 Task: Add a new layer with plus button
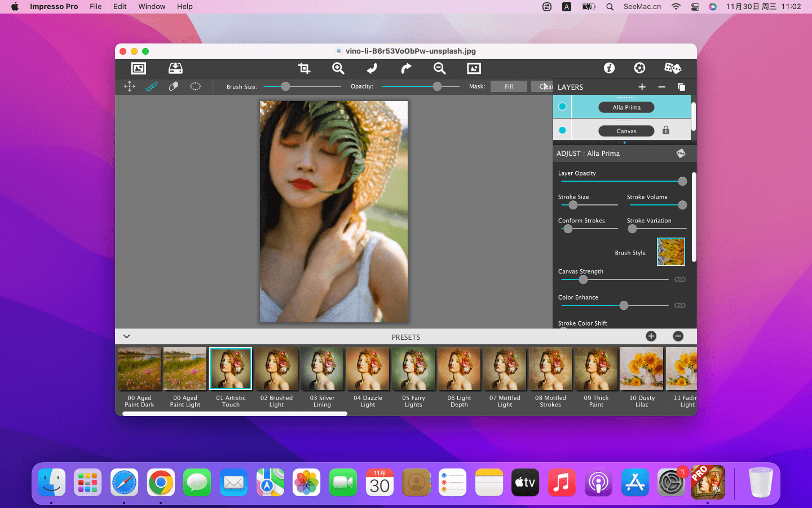click(642, 87)
